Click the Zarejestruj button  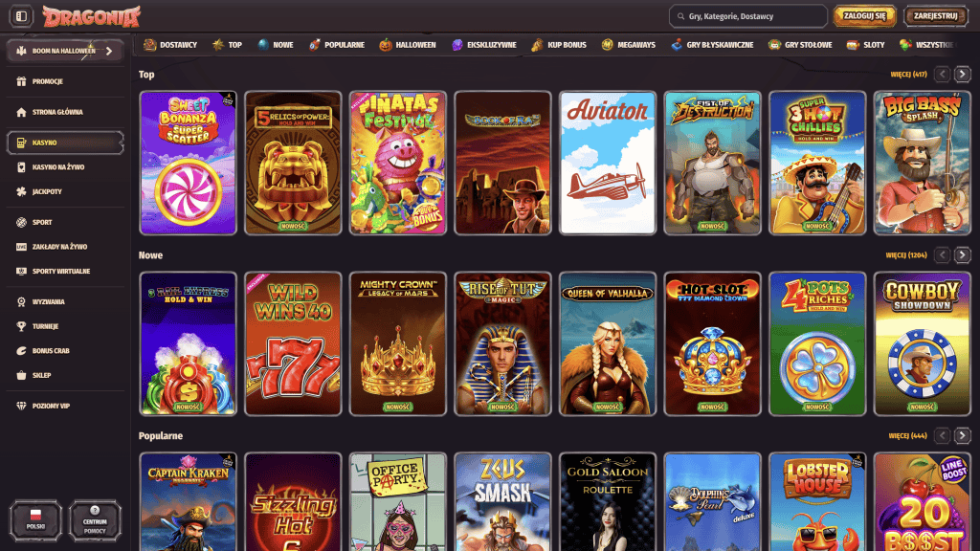point(935,16)
